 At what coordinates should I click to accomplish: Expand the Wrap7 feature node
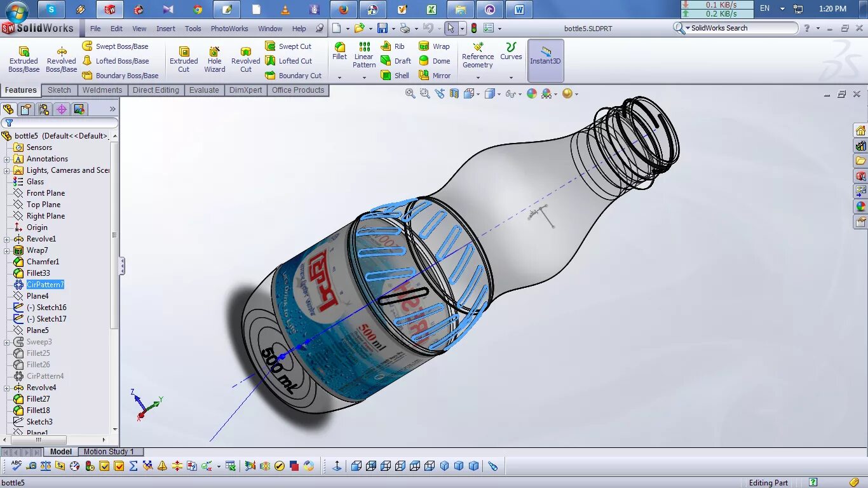tap(7, 250)
